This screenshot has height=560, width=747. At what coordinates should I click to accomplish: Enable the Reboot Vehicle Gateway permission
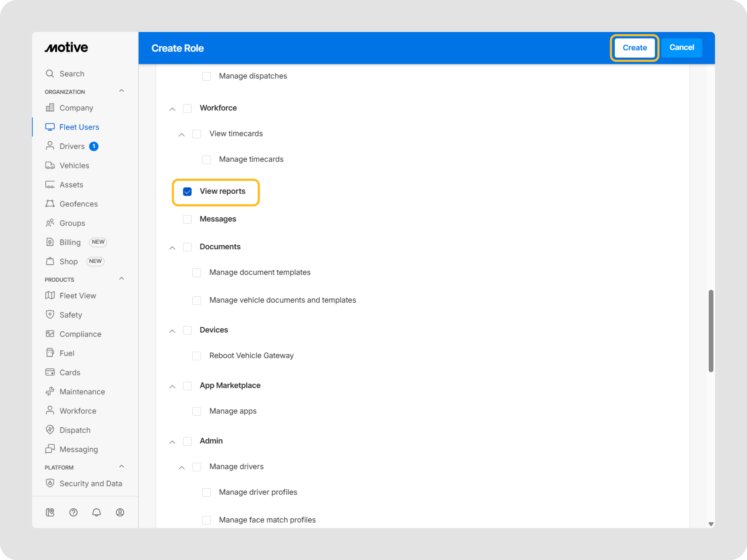[197, 355]
